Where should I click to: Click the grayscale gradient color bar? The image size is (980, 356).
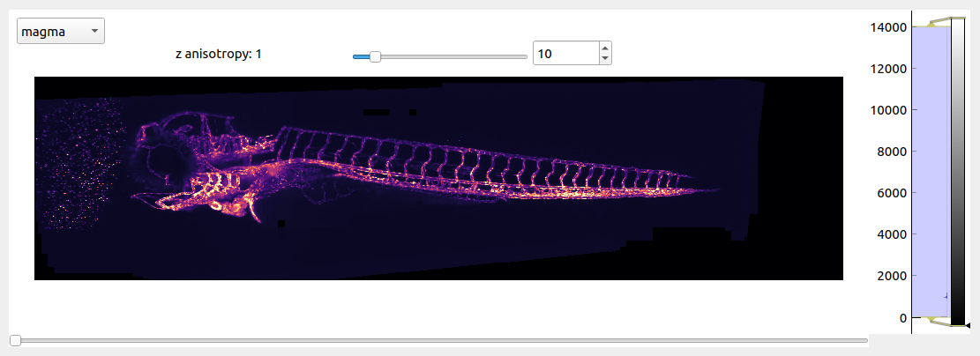(957, 172)
